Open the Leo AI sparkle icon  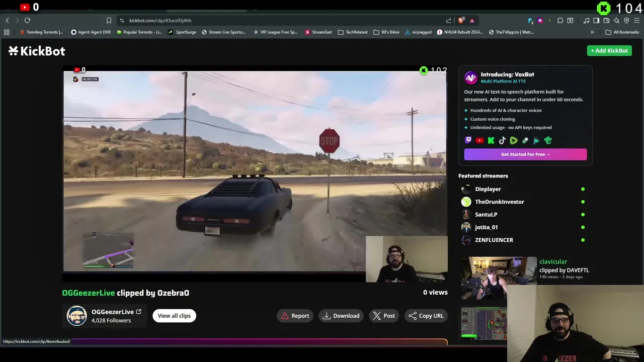616,21
